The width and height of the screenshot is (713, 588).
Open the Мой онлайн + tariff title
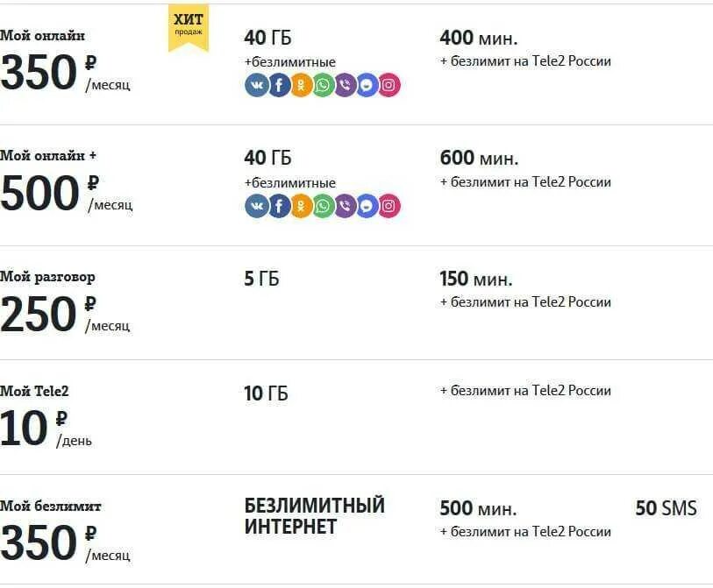(48, 155)
